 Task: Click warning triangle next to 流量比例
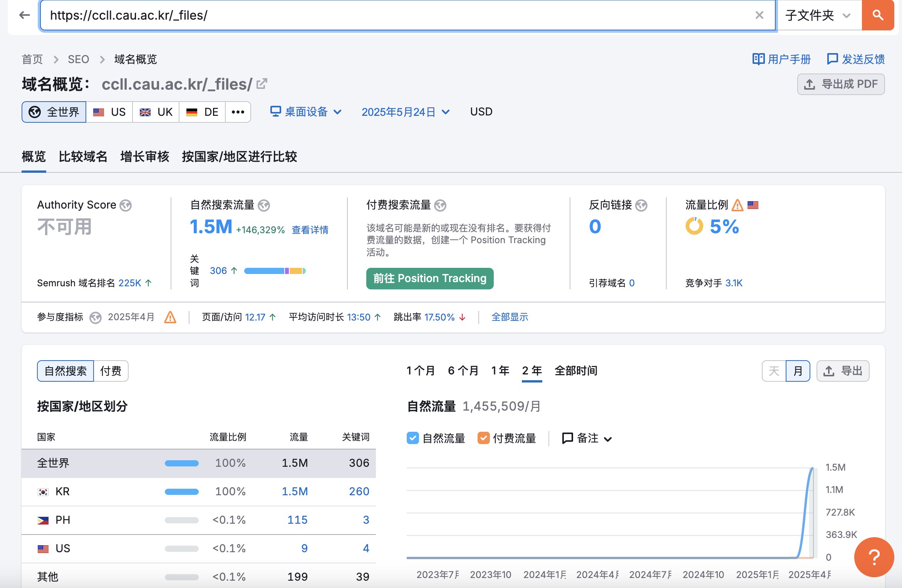(x=737, y=205)
